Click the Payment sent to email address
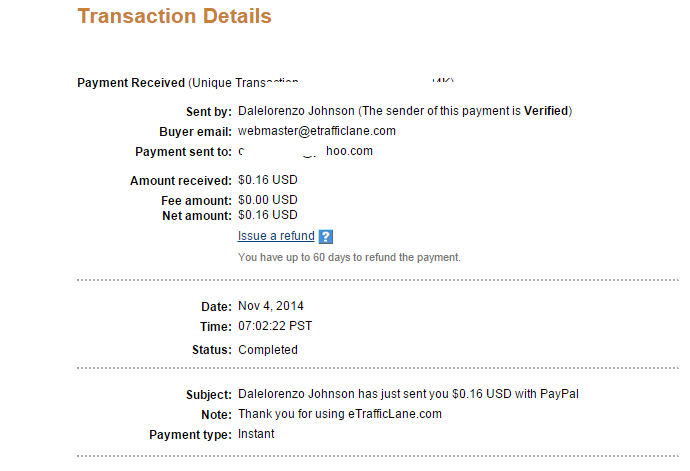Viewport: 690px width, 471px height. [x=305, y=151]
